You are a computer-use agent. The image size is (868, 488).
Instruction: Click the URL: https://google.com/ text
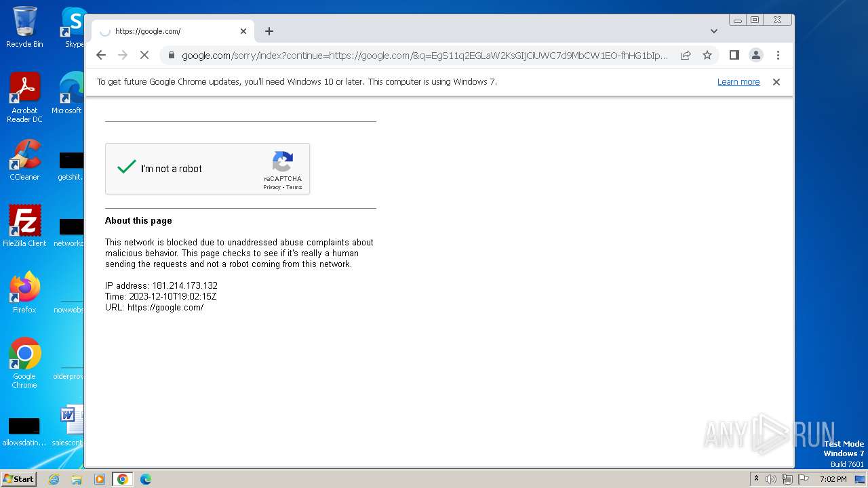pyautogui.click(x=154, y=308)
